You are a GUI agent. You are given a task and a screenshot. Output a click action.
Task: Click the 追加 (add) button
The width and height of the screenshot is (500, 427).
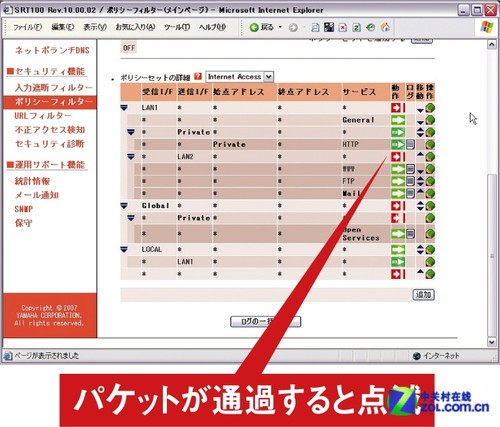click(x=423, y=295)
